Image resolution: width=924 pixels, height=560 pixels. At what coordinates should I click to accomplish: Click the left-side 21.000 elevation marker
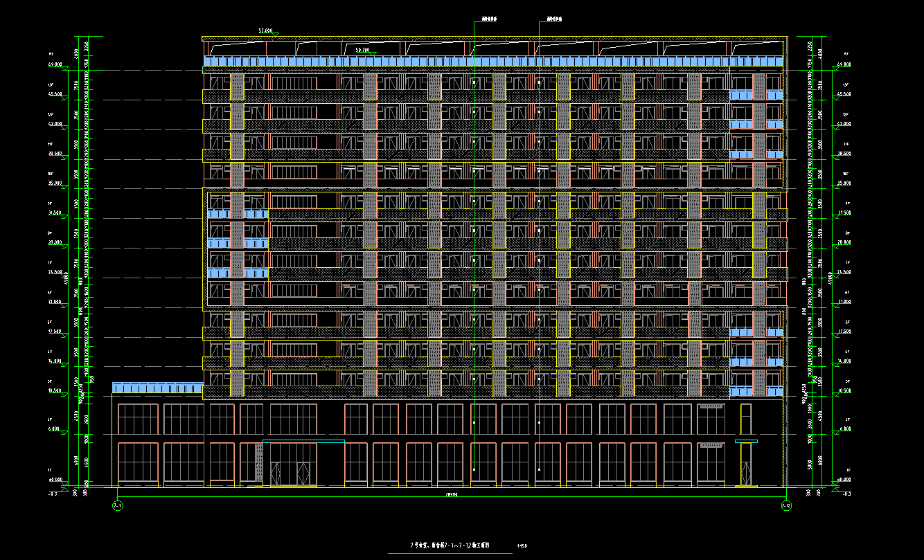[x=55, y=302]
